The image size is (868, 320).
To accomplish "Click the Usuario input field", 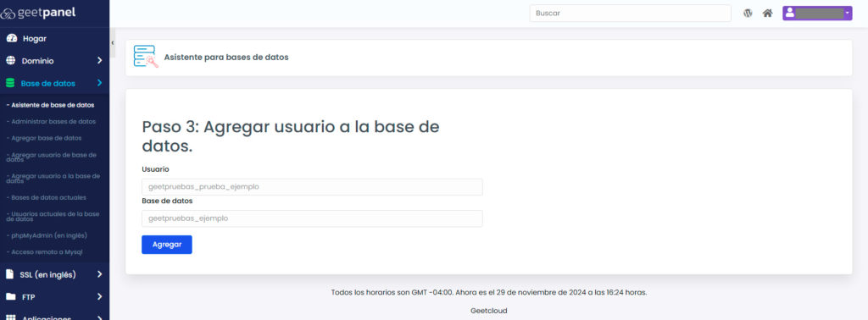I will coord(312,187).
